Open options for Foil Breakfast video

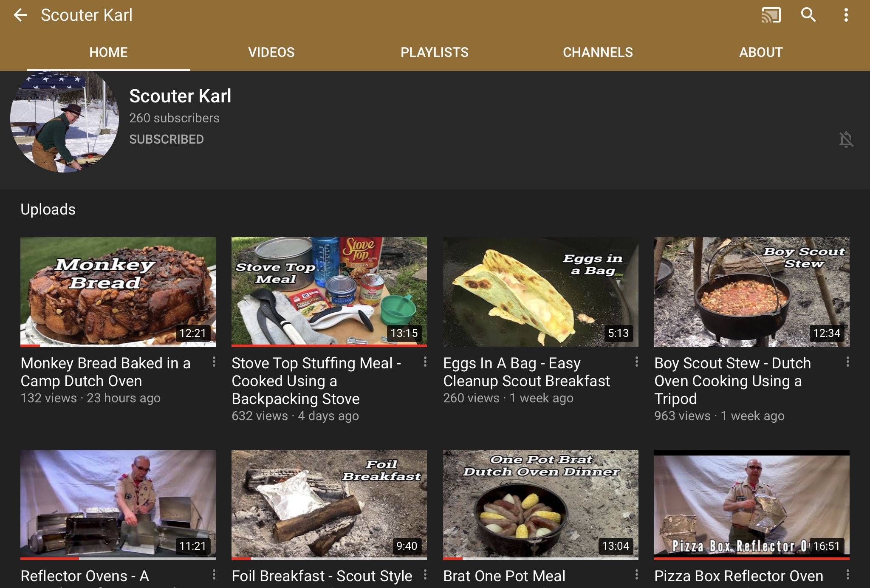pyautogui.click(x=425, y=575)
